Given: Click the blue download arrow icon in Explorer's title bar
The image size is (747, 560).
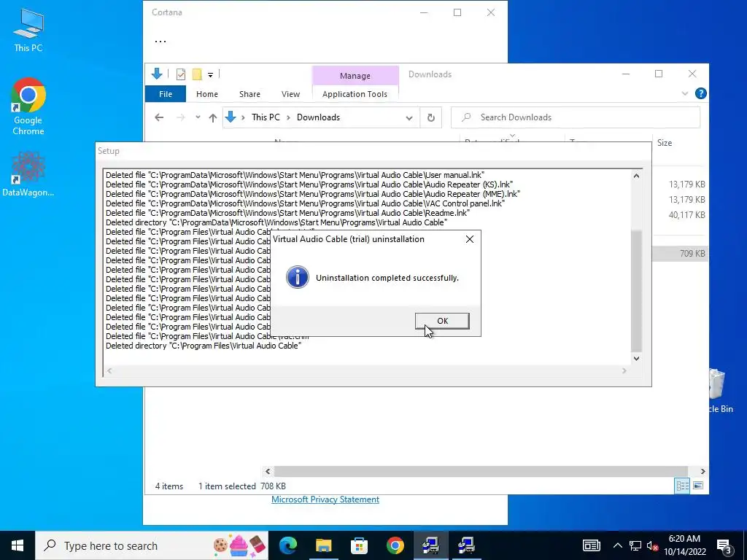Looking at the screenshot, I should pyautogui.click(x=157, y=74).
